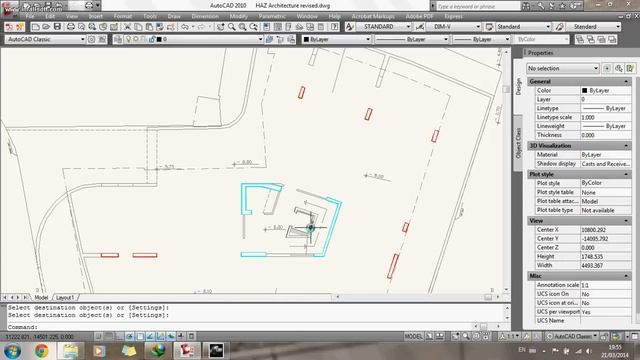Undo the last action with the Undo arrow

point(185,27)
